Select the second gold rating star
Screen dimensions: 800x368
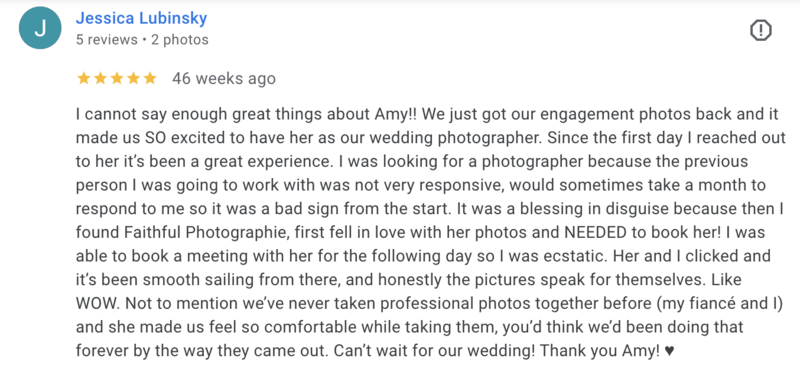pos(100,78)
